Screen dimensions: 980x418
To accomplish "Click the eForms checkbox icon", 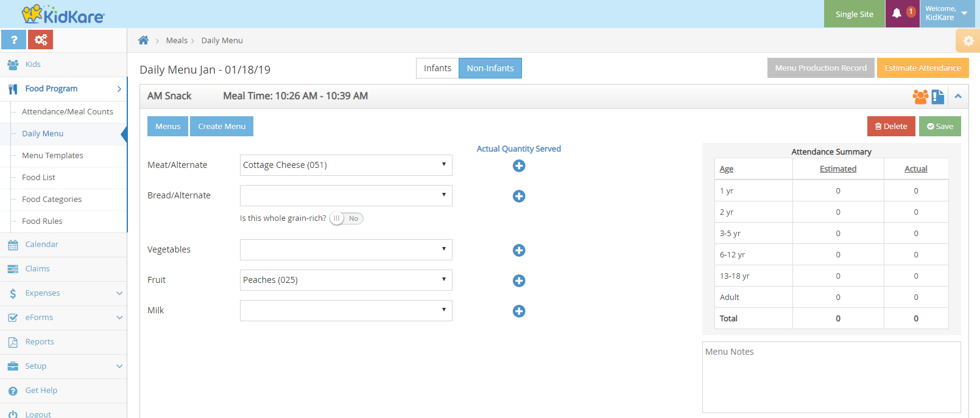I will click(13, 318).
